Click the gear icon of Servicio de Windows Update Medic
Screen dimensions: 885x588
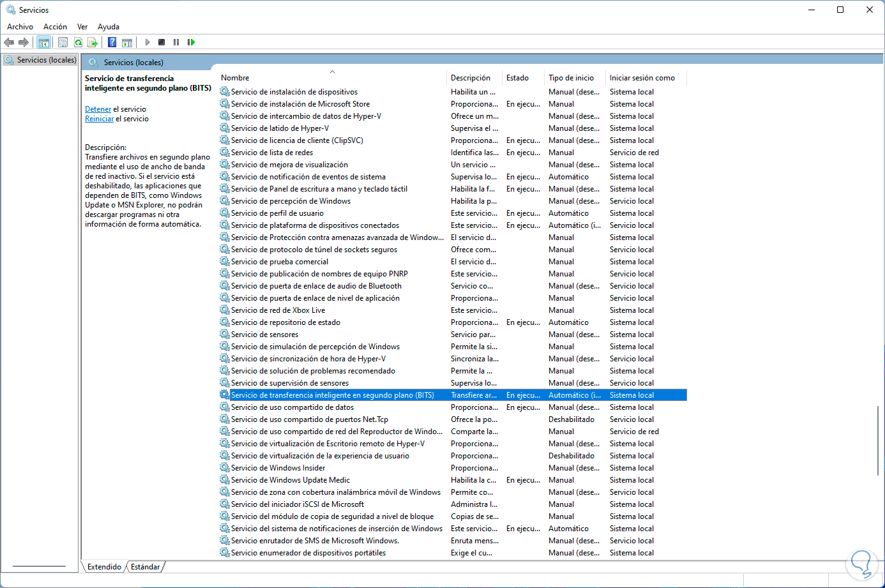225,479
